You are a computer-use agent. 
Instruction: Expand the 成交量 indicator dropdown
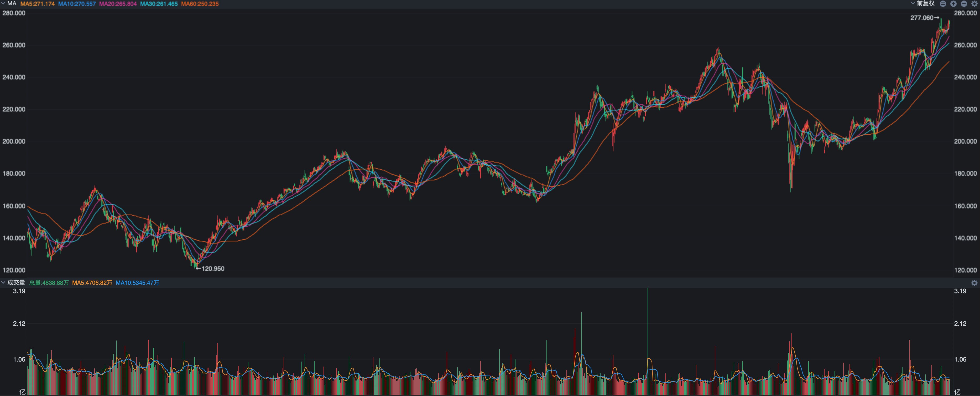(3, 282)
